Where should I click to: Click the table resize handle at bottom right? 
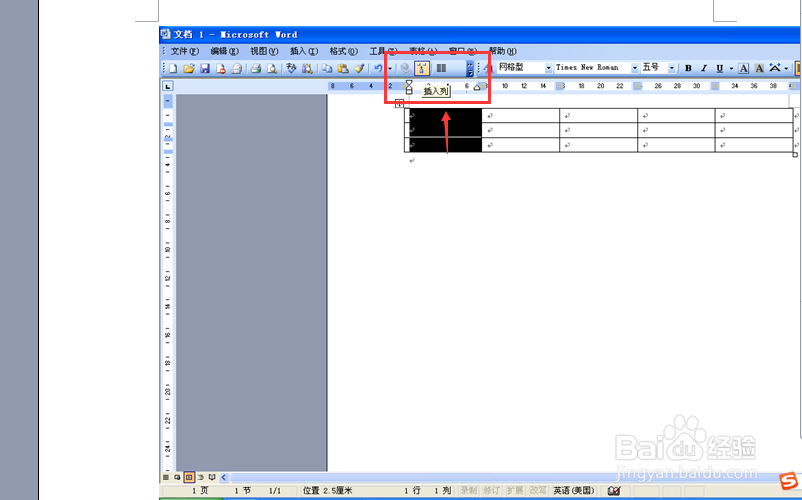795,154
